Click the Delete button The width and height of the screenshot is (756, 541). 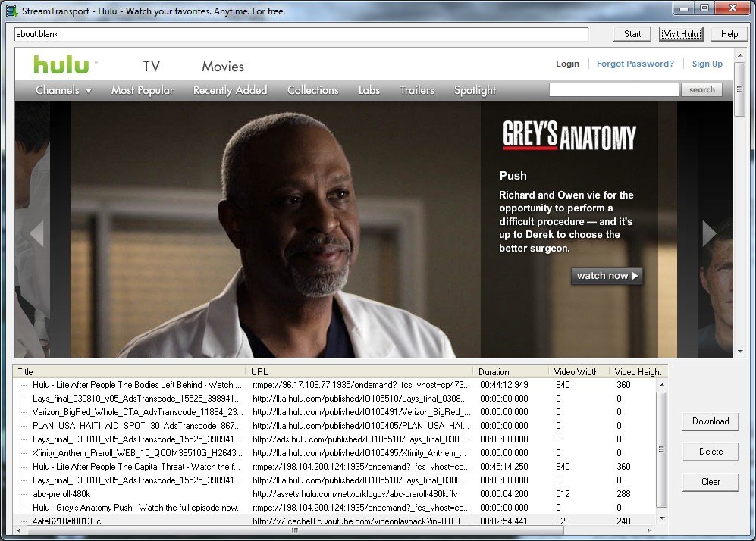click(711, 452)
